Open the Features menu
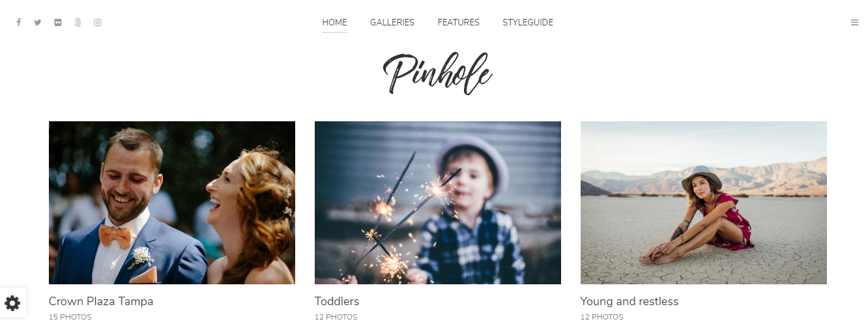This screenshot has height=328, width=868. (458, 22)
